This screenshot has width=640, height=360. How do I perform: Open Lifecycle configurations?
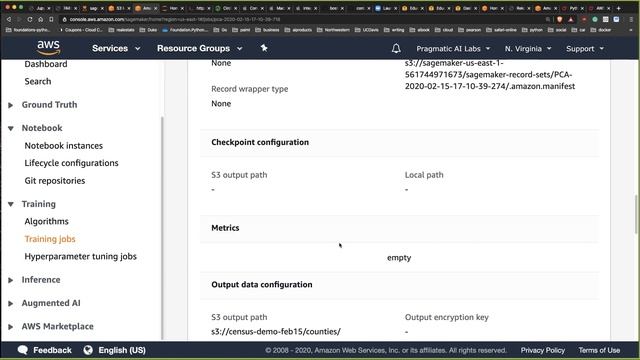71,163
